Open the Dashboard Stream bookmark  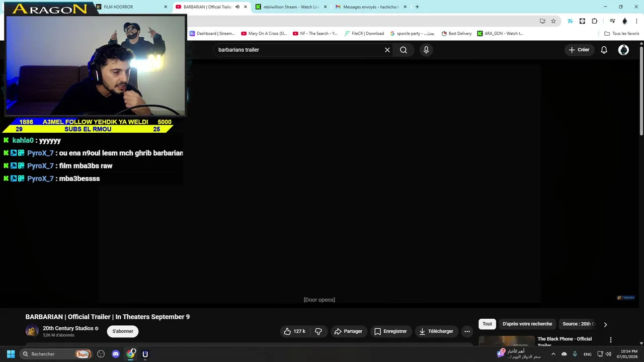tap(212, 34)
